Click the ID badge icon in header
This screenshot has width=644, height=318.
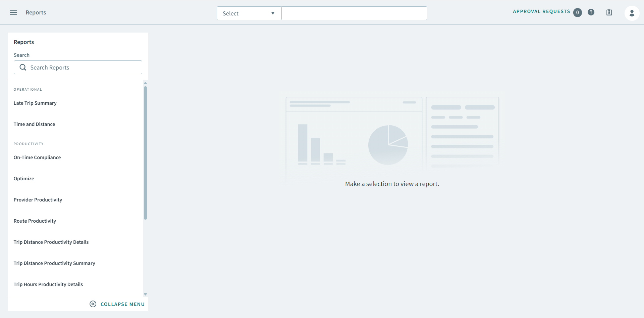[x=609, y=12]
